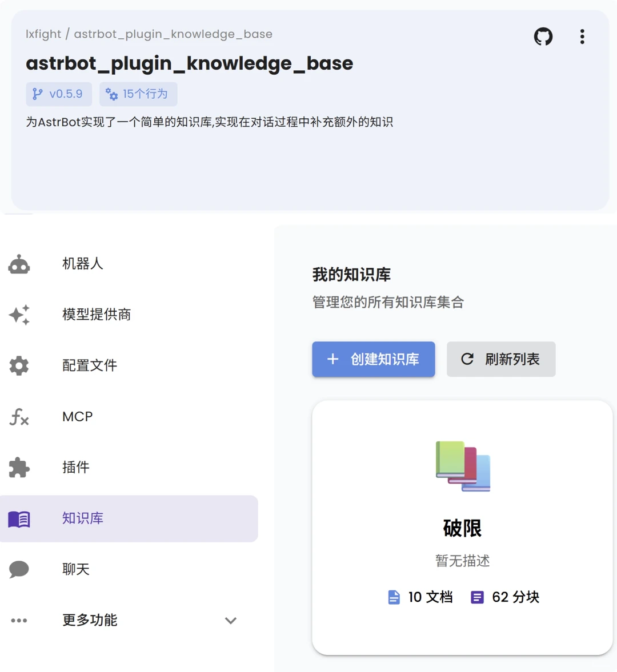Screen dimensions: 617x672
Task: Select the gear icon for 配置文件
Action: tap(19, 365)
